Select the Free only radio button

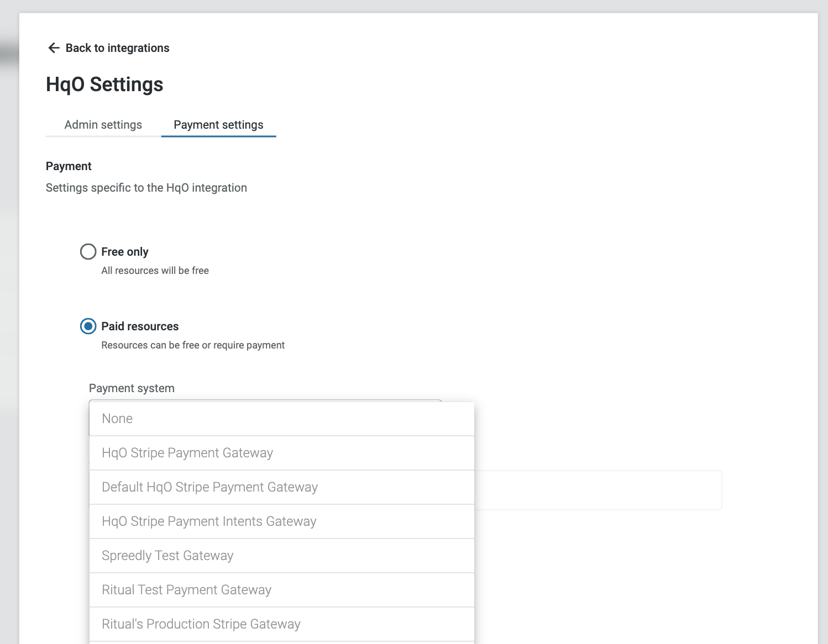(x=88, y=252)
